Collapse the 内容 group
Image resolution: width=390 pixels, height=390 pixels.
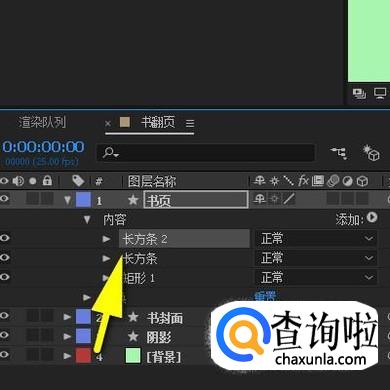pos(87,219)
